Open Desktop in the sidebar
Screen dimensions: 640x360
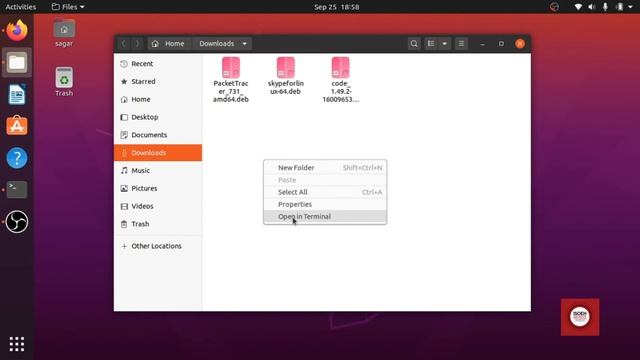tap(158, 117)
